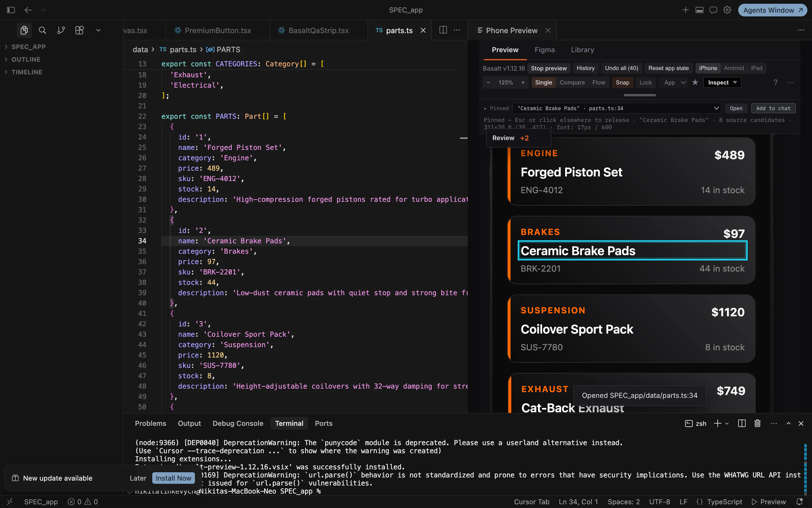Open notifications bell in status bar
The image size is (812, 508).
point(800,502)
